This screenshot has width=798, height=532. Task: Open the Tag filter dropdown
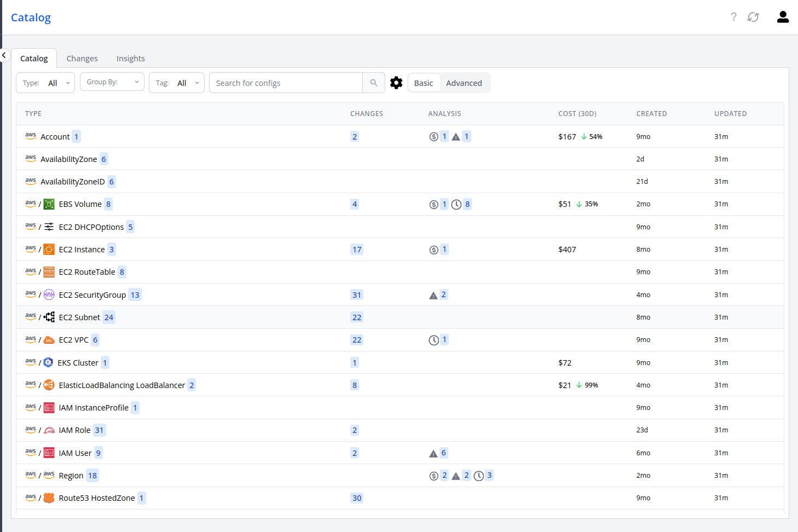click(x=177, y=83)
